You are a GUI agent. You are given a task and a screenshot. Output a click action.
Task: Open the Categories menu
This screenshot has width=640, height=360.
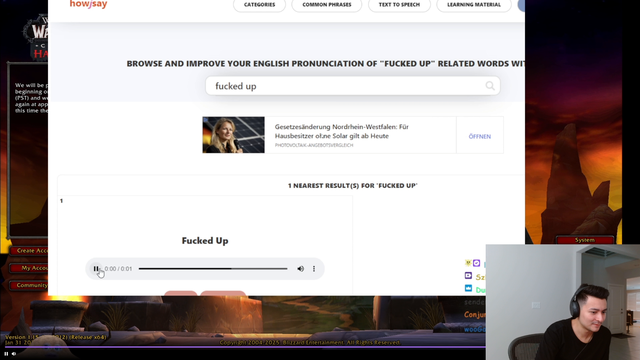[259, 5]
